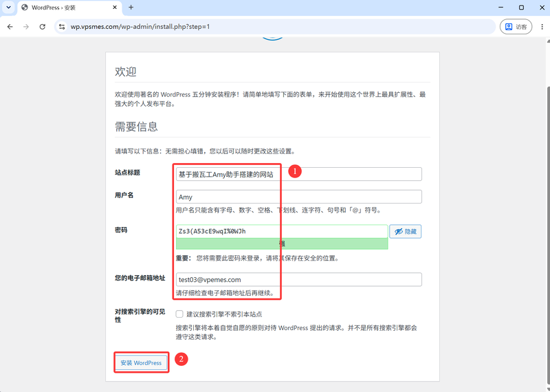Click the 需要信息 heading text
550x392 pixels.
136,127
